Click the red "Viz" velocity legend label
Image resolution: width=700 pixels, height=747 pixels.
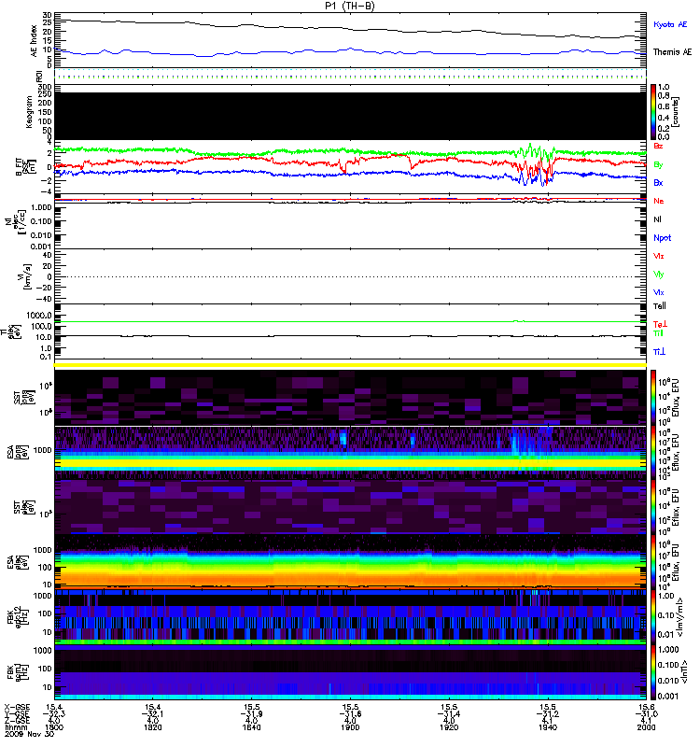click(x=659, y=256)
